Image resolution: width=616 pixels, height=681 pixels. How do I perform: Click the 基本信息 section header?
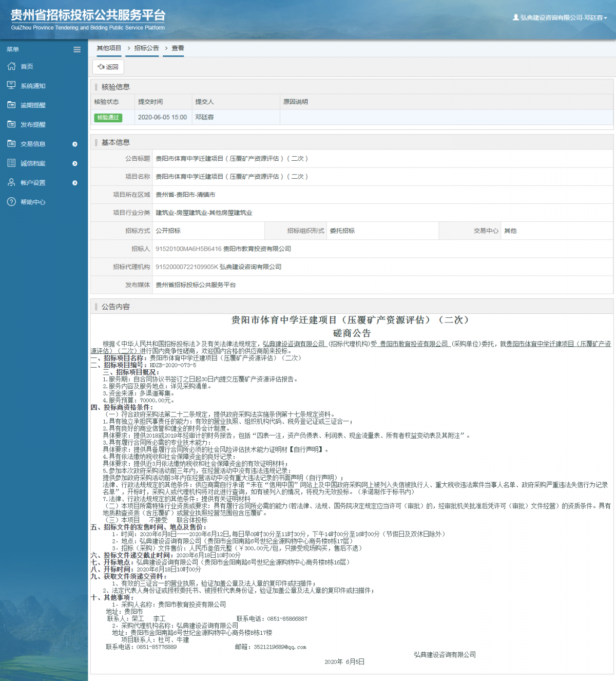click(115, 142)
